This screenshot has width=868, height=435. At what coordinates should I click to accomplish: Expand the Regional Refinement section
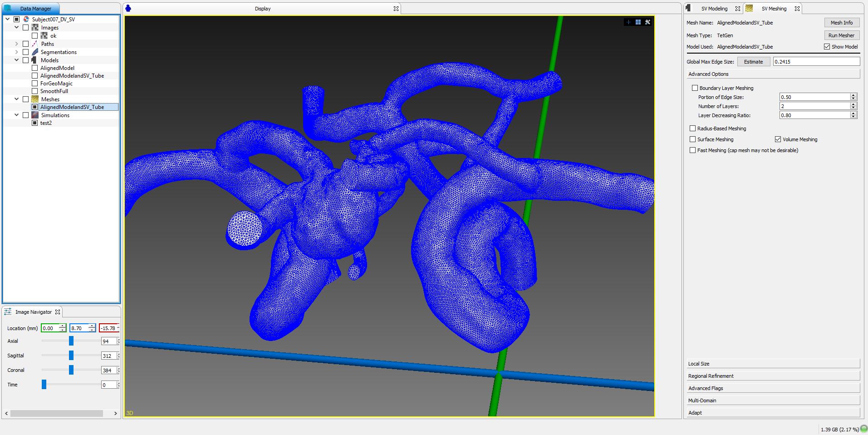[773, 376]
